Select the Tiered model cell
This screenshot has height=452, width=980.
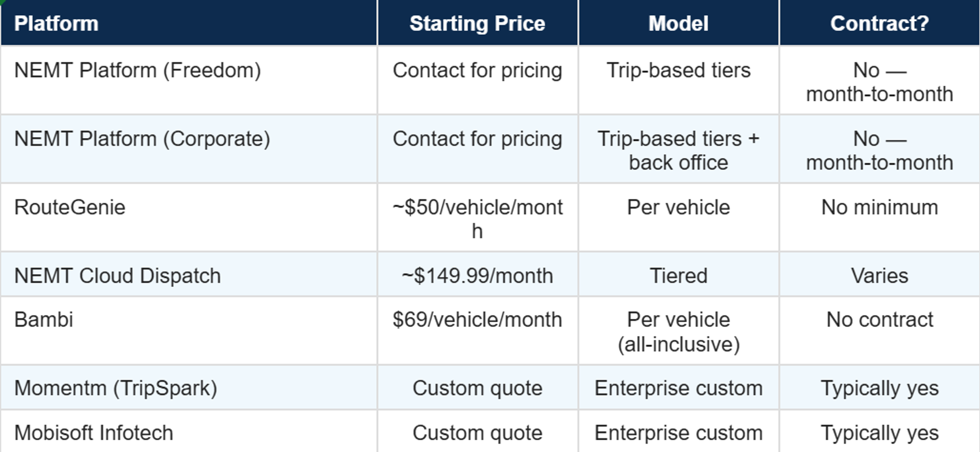(x=678, y=276)
